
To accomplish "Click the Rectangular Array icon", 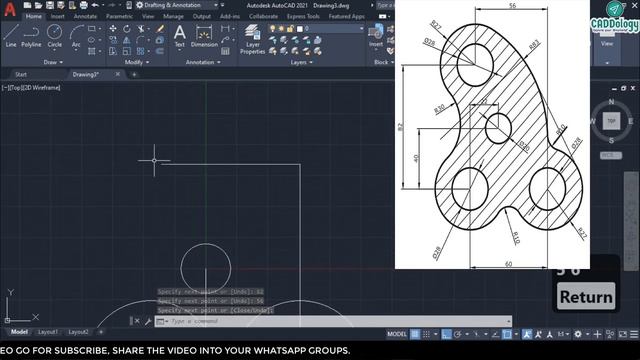I will coord(140,51).
